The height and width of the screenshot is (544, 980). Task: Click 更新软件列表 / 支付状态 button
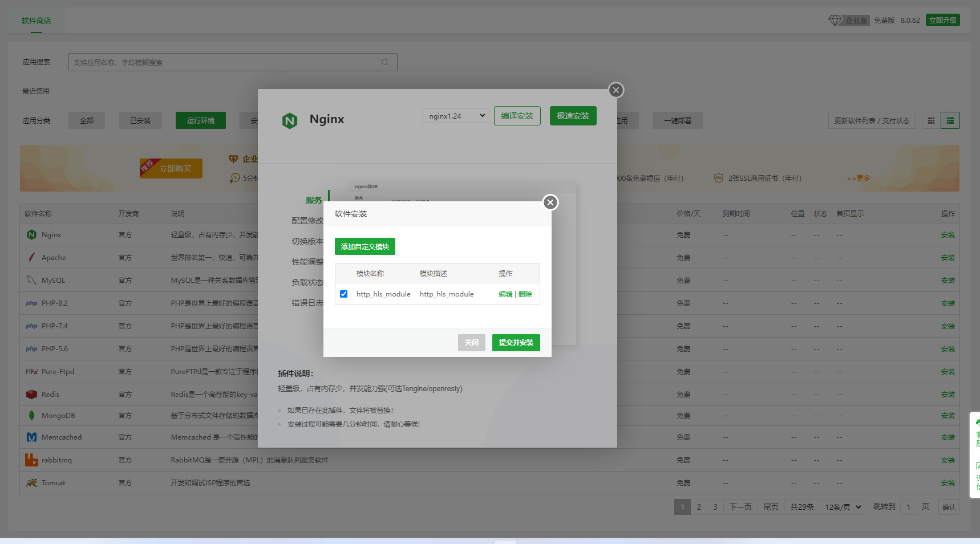coord(872,120)
